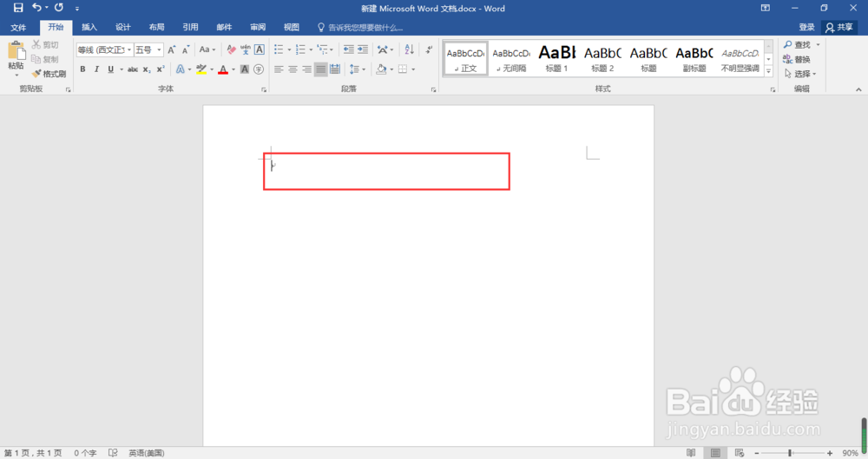The height and width of the screenshot is (459, 868).
Task: Click the Cut (剪切) scissors button
Action: (x=45, y=45)
